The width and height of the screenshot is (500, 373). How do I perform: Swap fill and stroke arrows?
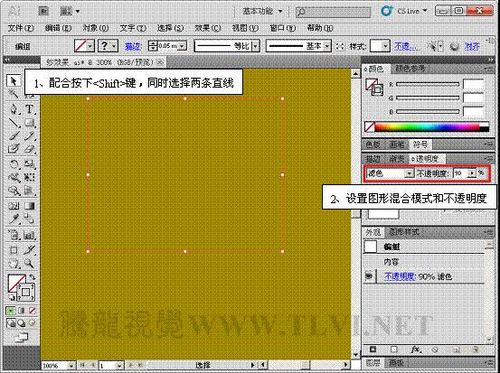pos(32,277)
